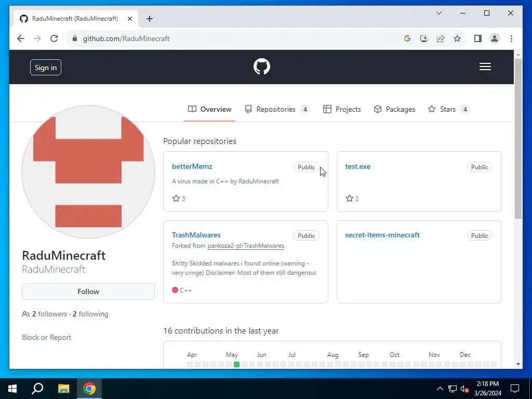Click the star icon on betterMemz card
532x399 pixels.
pyautogui.click(x=176, y=198)
